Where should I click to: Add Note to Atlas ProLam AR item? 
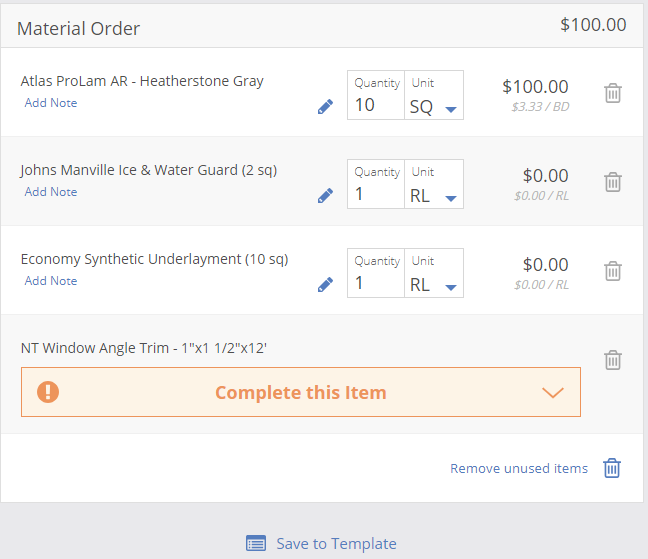tap(51, 103)
